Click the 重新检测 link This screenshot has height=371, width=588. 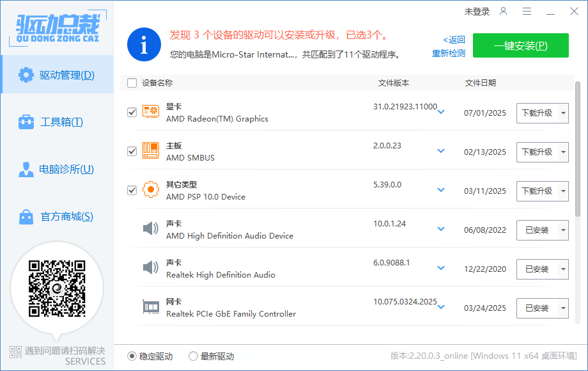[449, 53]
